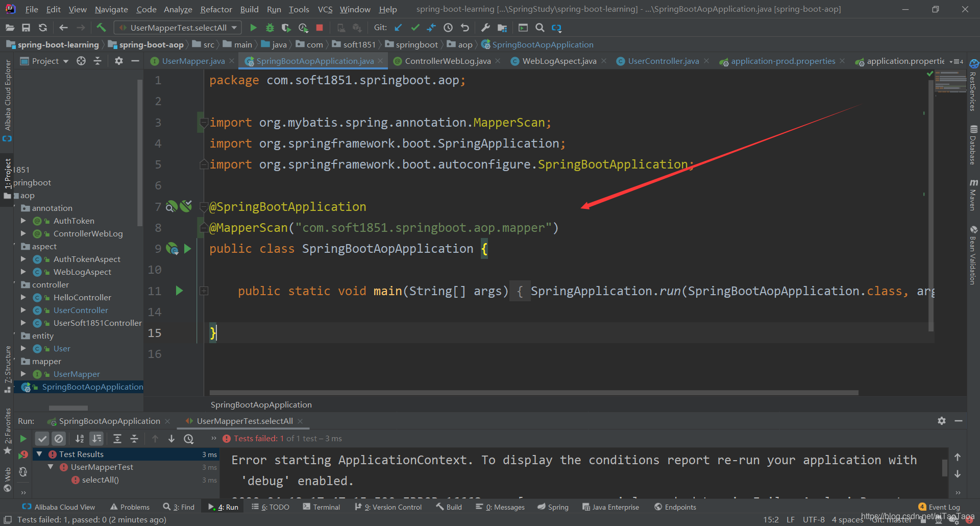Rerun tests with green play in Run panel
The width and height of the screenshot is (980, 526).
click(23, 439)
